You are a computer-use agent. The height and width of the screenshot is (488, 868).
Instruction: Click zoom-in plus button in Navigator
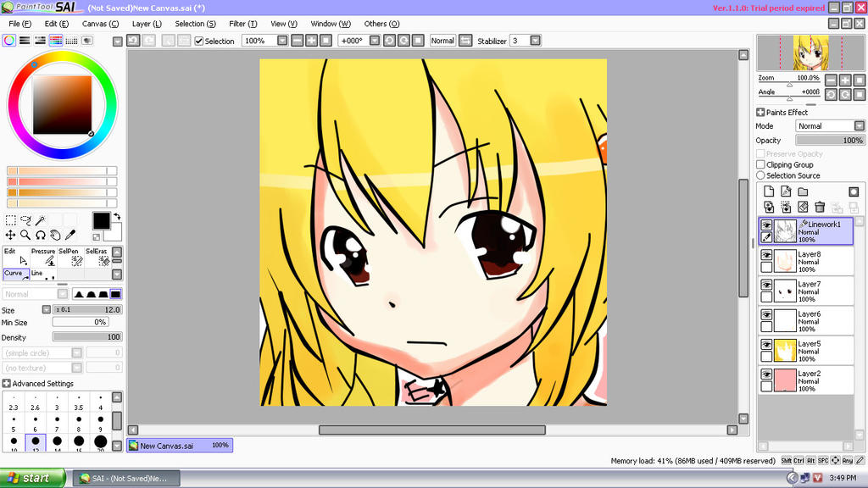[x=845, y=80]
